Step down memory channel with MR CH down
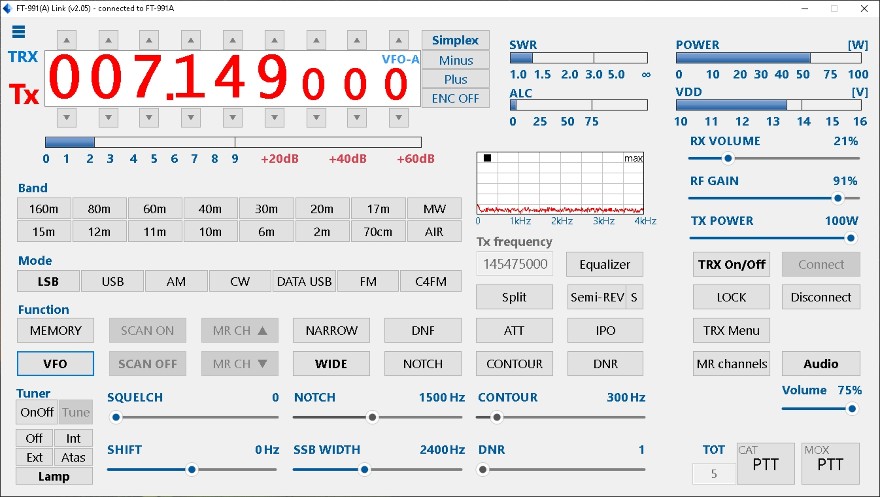Screen dimensions: 880x497 click(240, 363)
